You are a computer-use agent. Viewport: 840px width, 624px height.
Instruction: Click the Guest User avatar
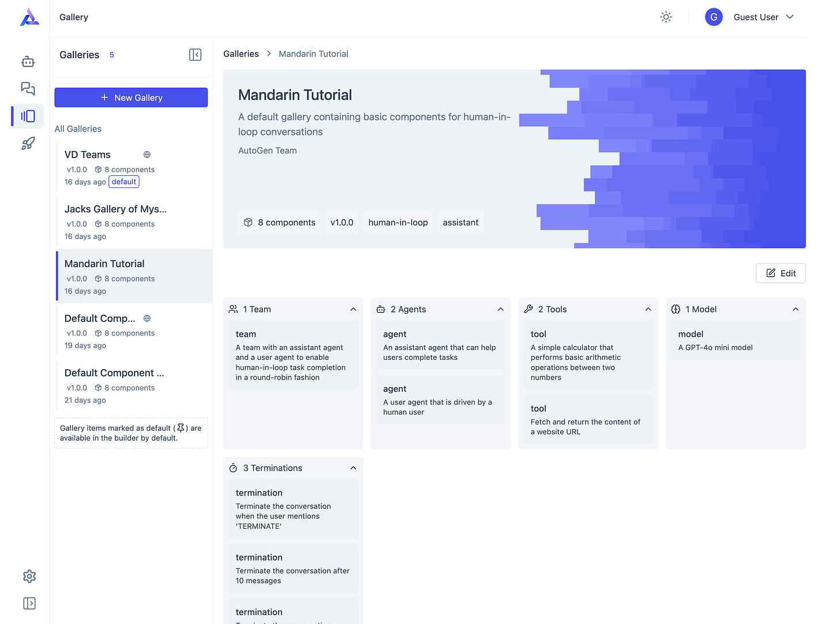click(714, 17)
